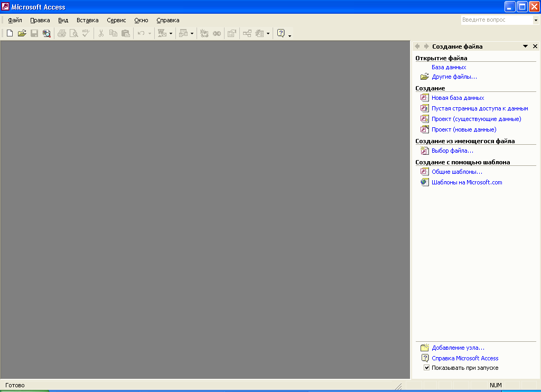Open the Сервис menu

point(116,20)
